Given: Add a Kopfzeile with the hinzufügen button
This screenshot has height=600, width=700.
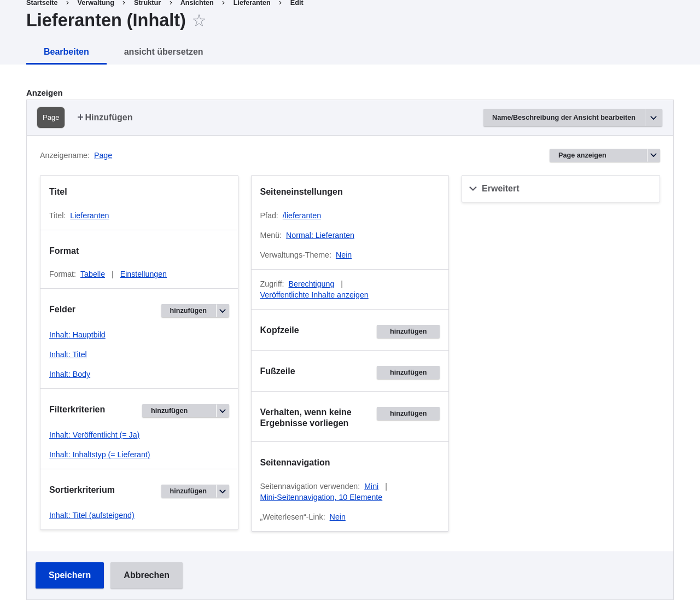Looking at the screenshot, I should 408,331.
